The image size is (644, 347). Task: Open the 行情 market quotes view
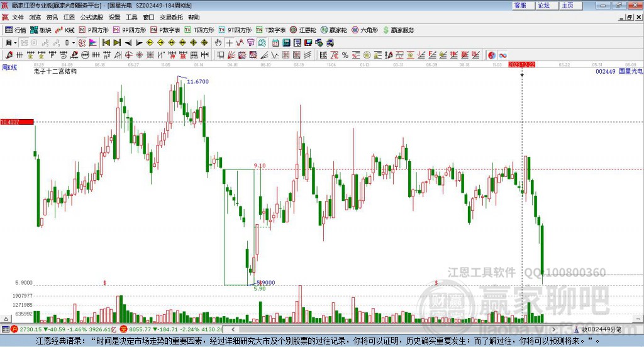(15, 30)
